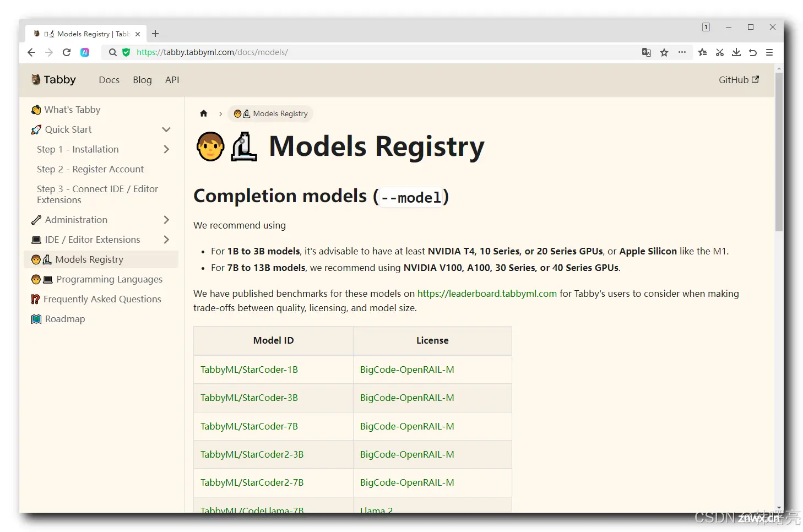Maximize the browser window
This screenshot has width=803, height=532.
coord(751,27)
